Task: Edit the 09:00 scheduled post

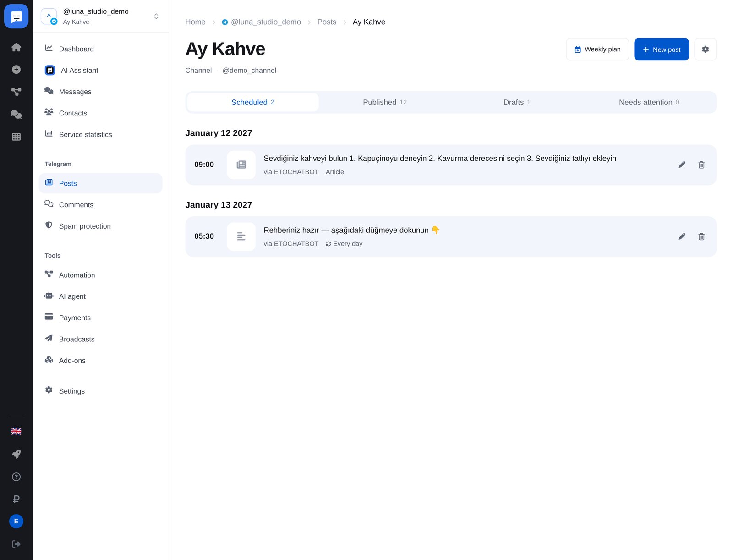Action: [682, 165]
